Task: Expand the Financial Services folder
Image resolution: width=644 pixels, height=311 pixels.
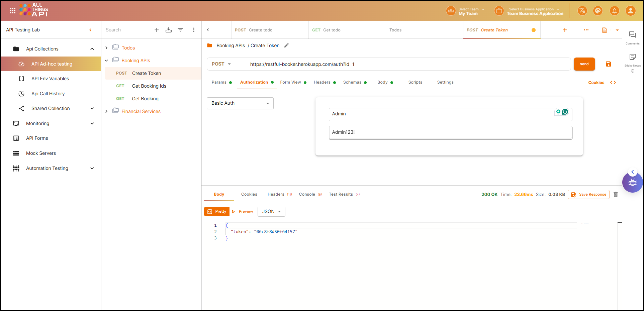Action: [x=106, y=111]
